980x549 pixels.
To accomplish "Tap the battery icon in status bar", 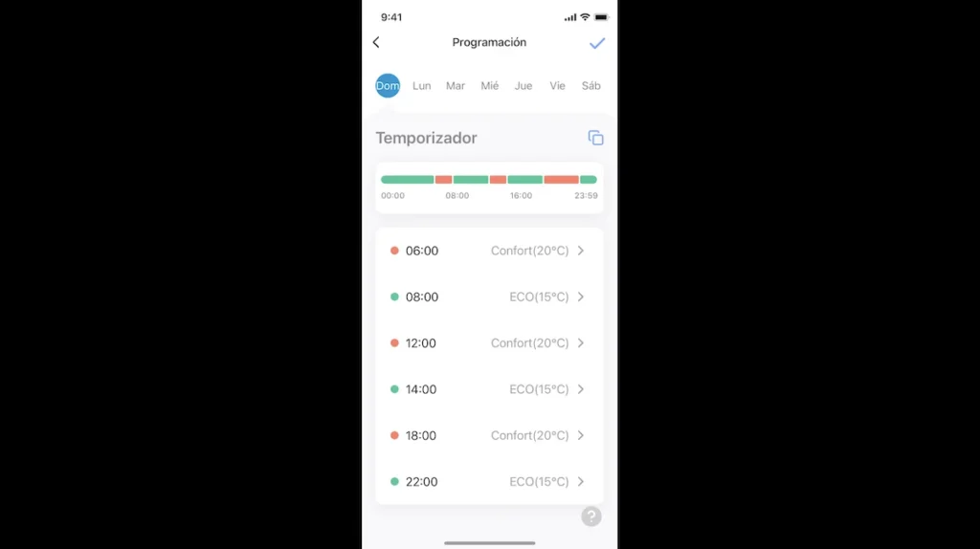I will tap(601, 17).
